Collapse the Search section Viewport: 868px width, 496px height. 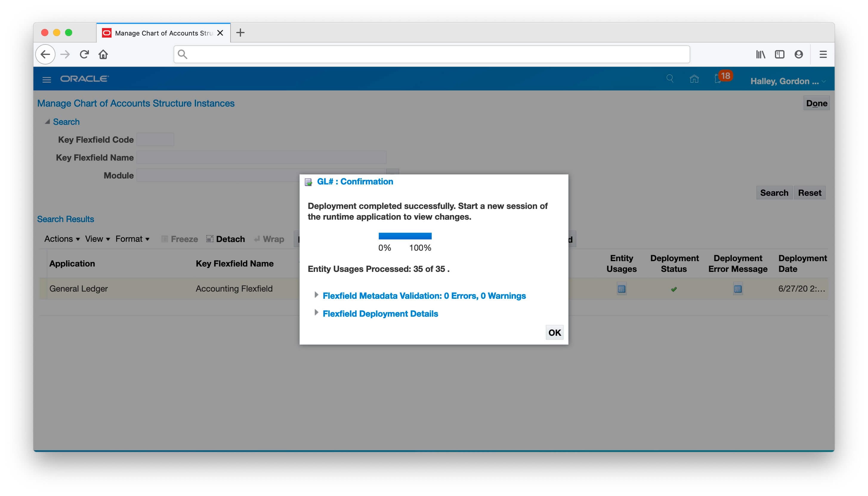(x=47, y=122)
